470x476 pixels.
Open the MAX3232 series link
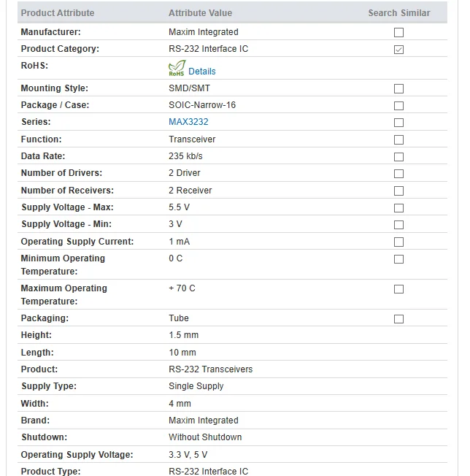coord(188,122)
